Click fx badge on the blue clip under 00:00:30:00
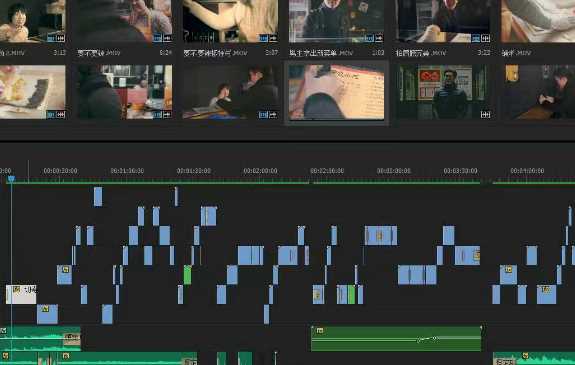The image size is (575, 365). [x=66, y=270]
